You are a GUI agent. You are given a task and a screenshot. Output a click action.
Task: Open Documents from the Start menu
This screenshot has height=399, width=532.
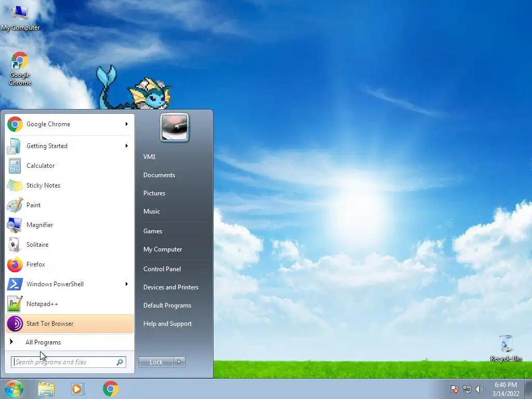[159, 175]
